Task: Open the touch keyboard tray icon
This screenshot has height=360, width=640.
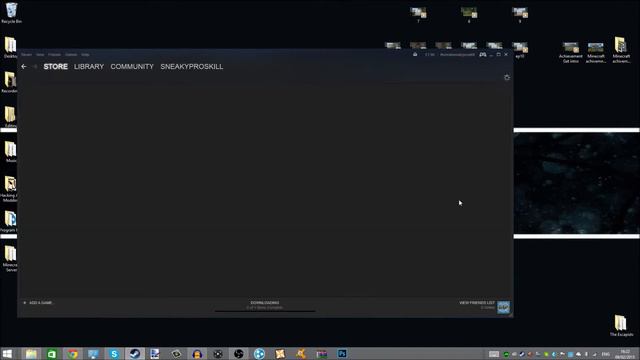Action: pyautogui.click(x=494, y=354)
